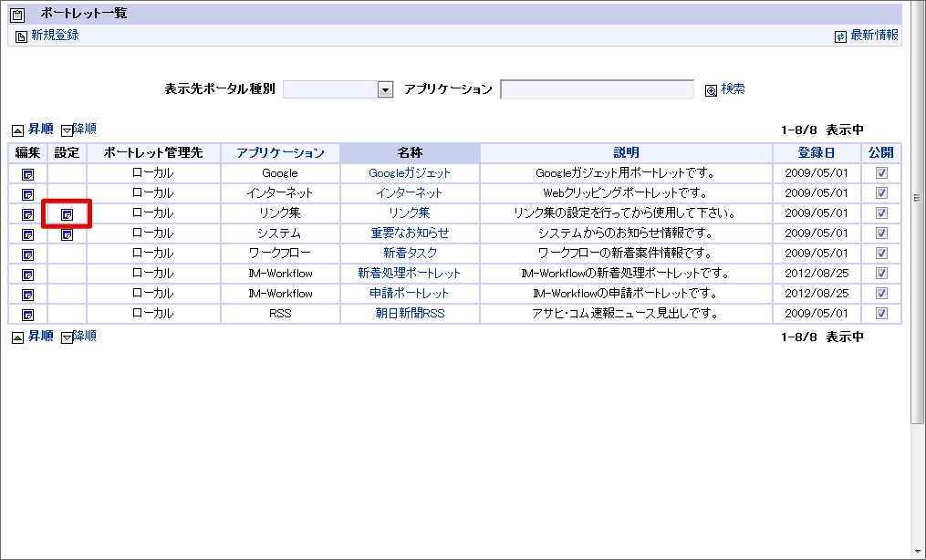This screenshot has width=926, height=560.
Task: Open the 新着タスク link
Action: (x=410, y=254)
